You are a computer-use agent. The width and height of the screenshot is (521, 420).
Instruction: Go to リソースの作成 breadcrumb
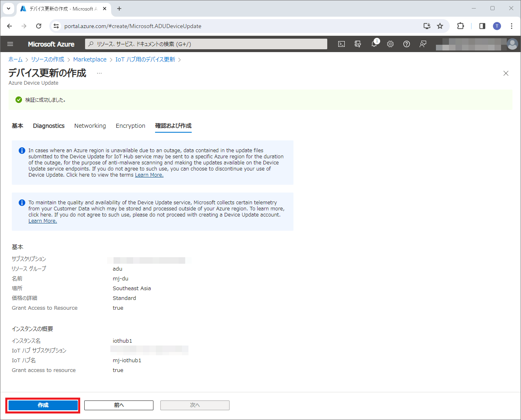(48, 59)
